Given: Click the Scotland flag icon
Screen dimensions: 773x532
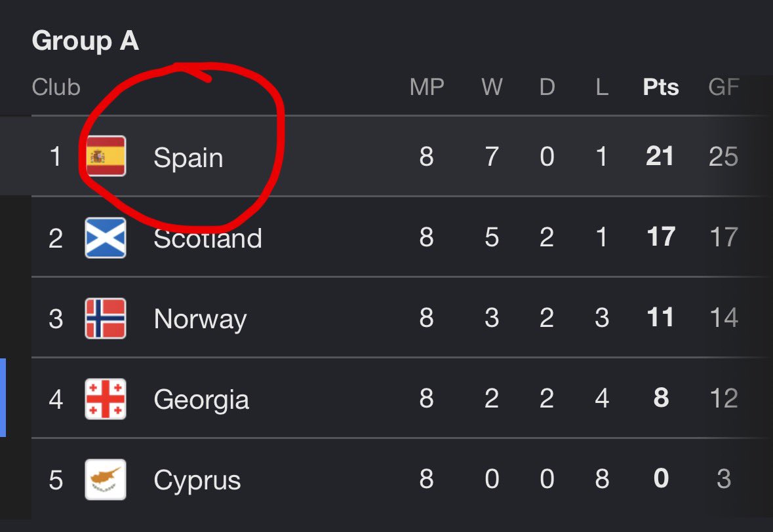Looking at the screenshot, I should pyautogui.click(x=106, y=237).
